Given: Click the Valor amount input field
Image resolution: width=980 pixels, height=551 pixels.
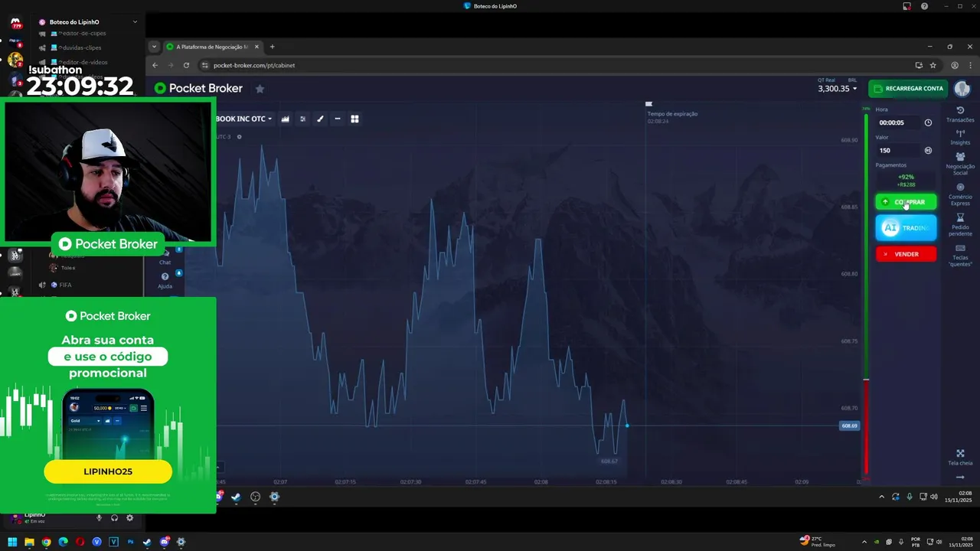Looking at the screenshot, I should [x=898, y=150].
